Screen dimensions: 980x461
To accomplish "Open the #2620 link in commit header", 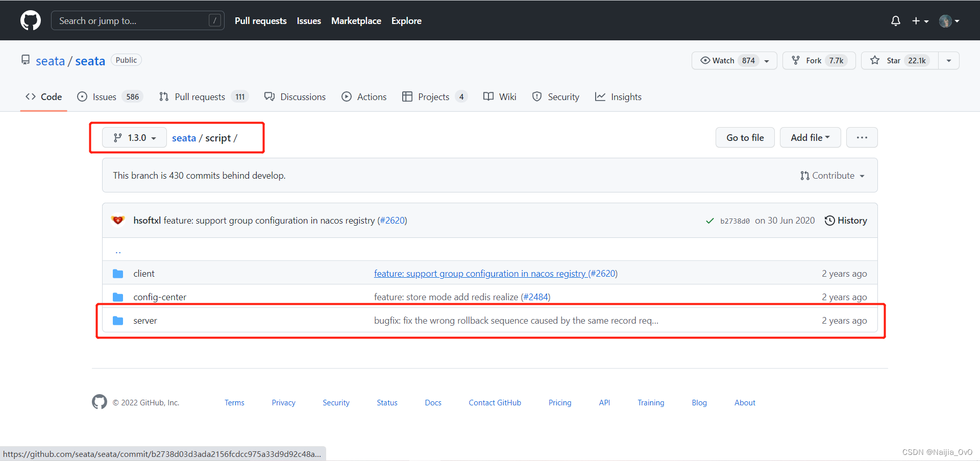I will pyautogui.click(x=392, y=220).
